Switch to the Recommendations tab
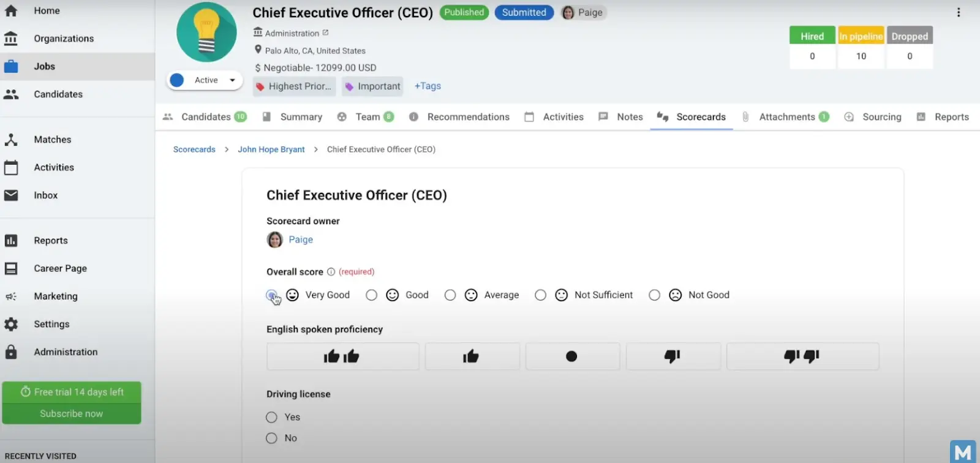 click(x=468, y=116)
